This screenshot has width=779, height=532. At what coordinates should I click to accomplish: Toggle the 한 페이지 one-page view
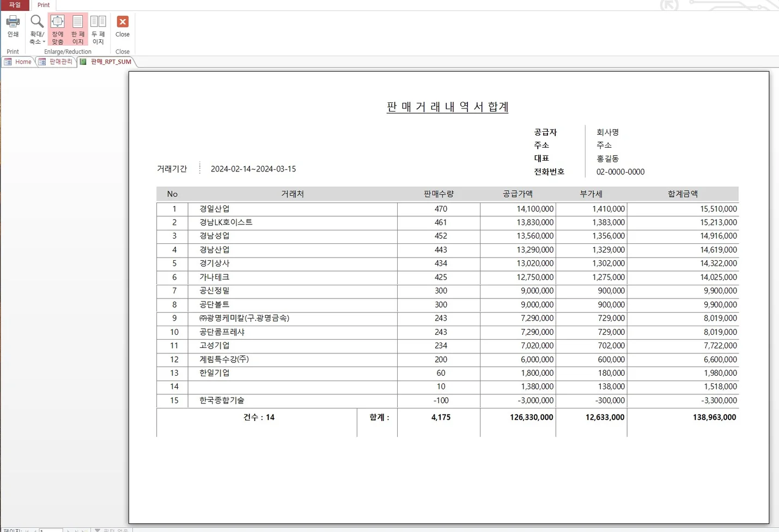tap(77, 29)
